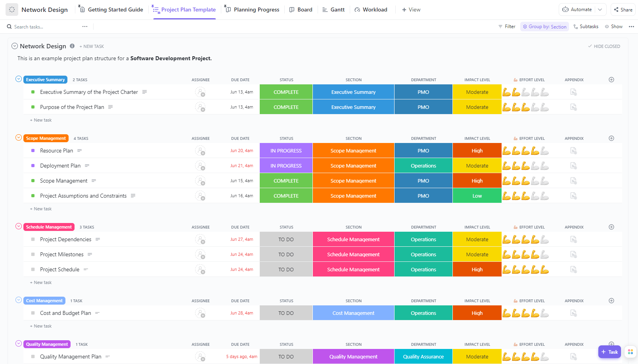Image resolution: width=638 pixels, height=364 pixels.
Task: Open the ellipsis menu next to the search bar
Action: click(x=85, y=26)
